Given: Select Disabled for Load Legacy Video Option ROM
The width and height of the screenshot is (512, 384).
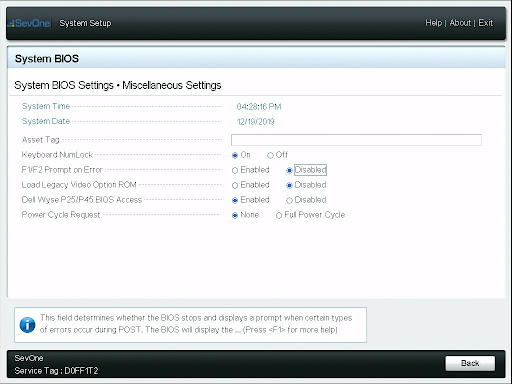Looking at the screenshot, I should [289, 185].
